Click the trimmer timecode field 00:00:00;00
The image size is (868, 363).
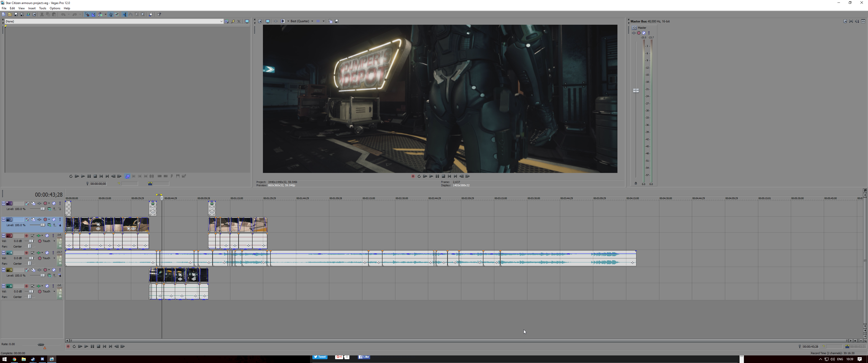(98, 184)
